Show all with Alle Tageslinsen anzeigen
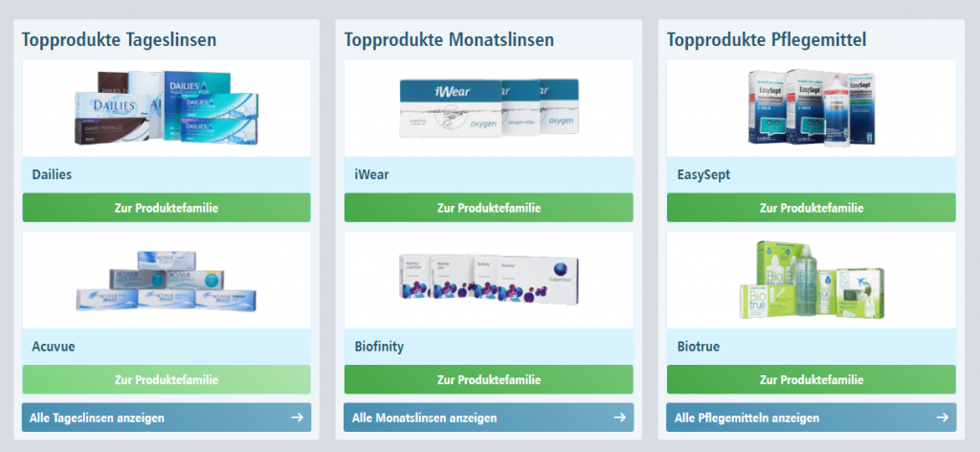Image resolution: width=980 pixels, height=452 pixels. pos(95,418)
